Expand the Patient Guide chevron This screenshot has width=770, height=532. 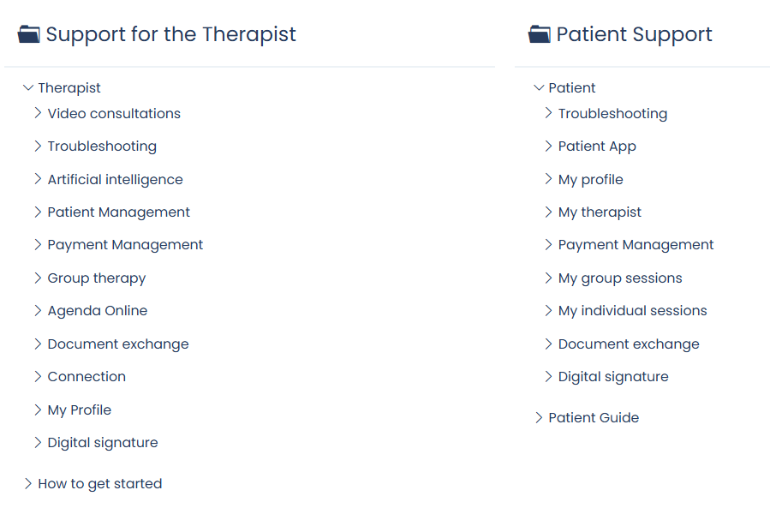(539, 417)
